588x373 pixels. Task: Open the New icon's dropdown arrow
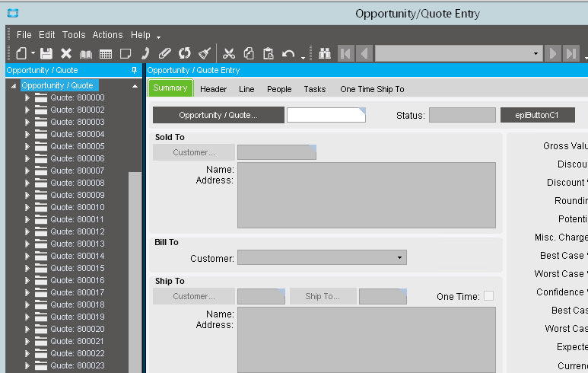(33, 53)
